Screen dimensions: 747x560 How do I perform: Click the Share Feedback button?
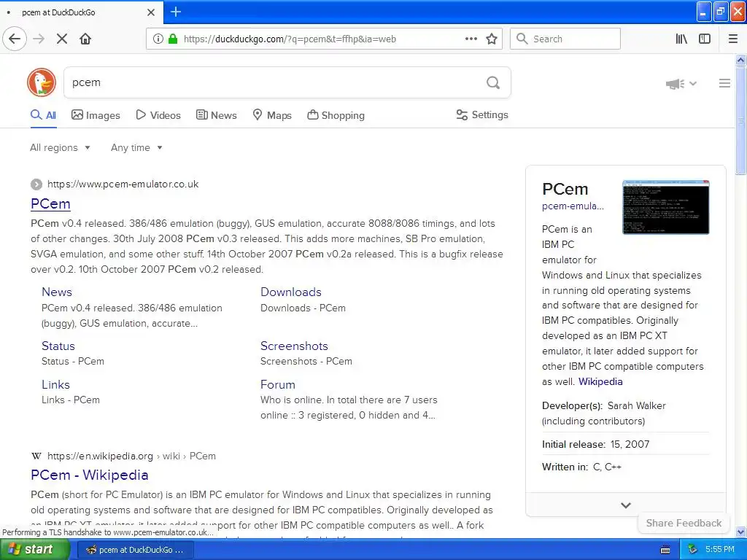[684, 523]
